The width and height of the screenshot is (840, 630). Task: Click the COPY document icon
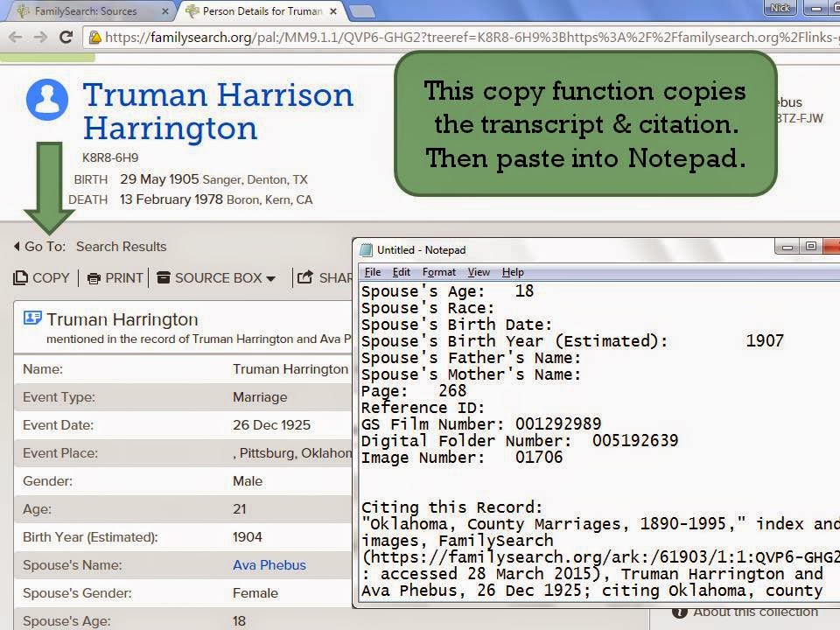[x=20, y=277]
